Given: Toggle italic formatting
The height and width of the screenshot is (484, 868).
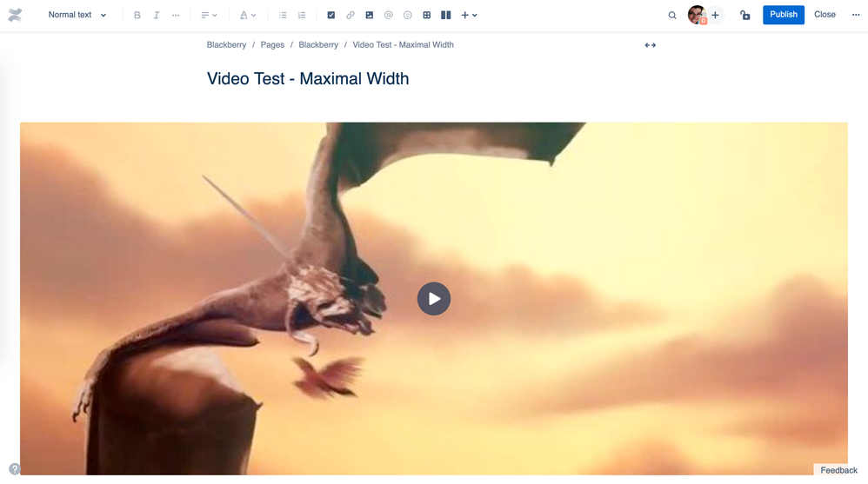Looking at the screenshot, I should (x=156, y=15).
